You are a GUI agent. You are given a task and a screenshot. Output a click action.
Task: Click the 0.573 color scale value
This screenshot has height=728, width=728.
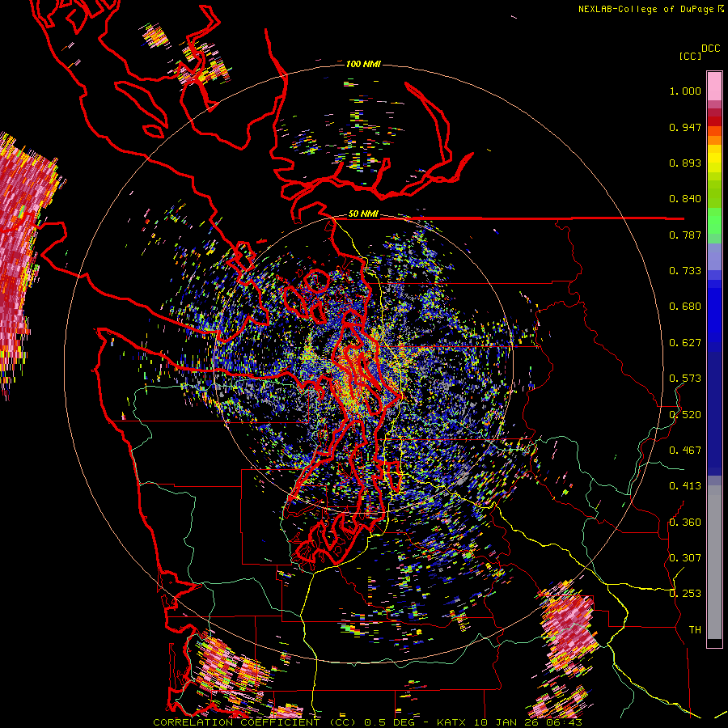(x=685, y=379)
